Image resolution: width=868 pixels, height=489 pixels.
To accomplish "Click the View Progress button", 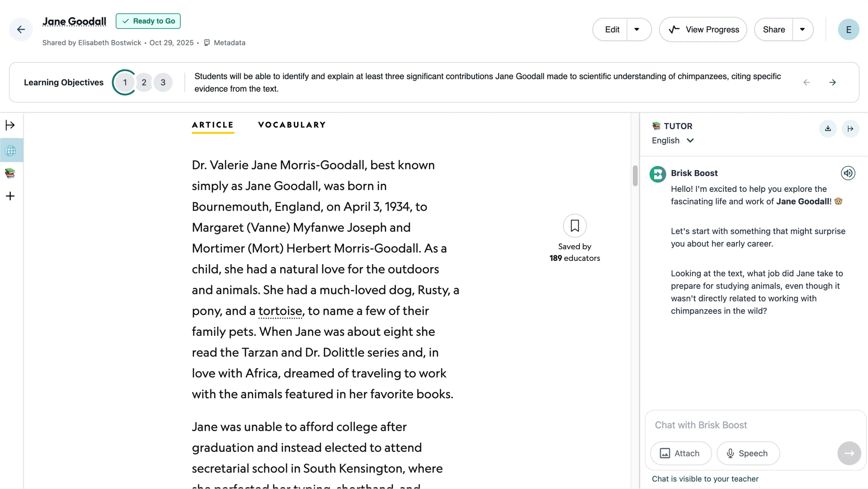I will pyautogui.click(x=703, y=30).
